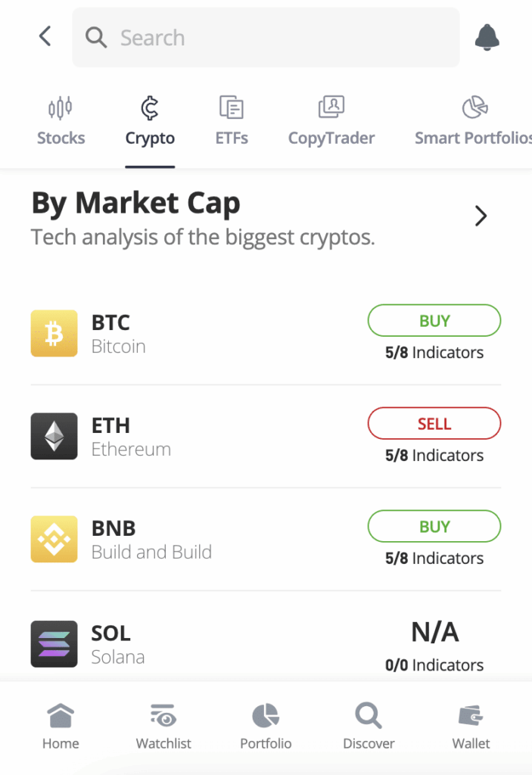The image size is (532, 775).
Task: Open the Bitcoin crypto icon
Action: [54, 333]
